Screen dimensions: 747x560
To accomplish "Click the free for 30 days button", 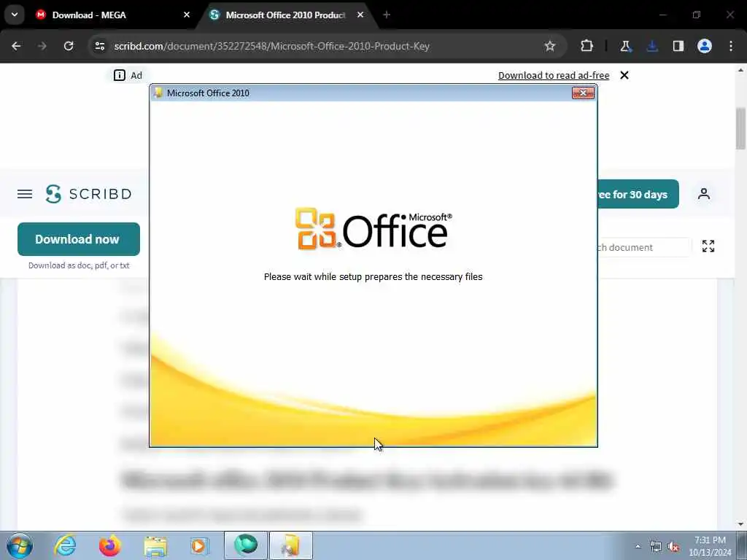I will pyautogui.click(x=638, y=194).
